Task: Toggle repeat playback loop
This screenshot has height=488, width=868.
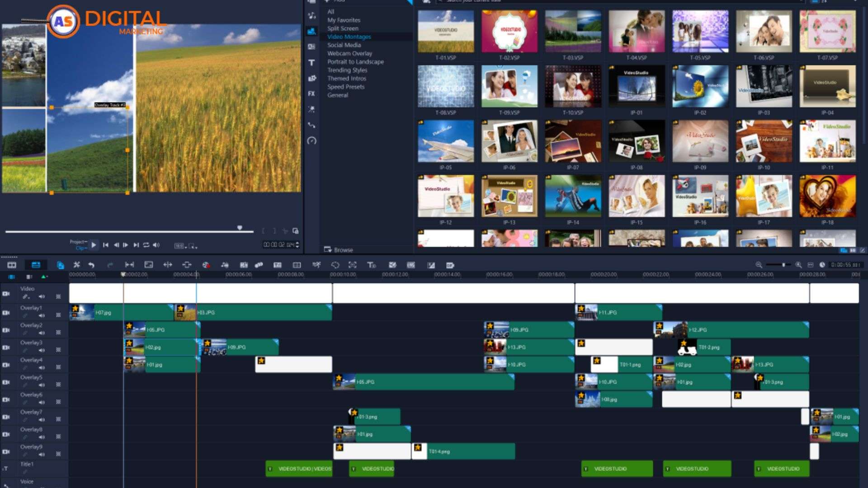Action: 146,245
